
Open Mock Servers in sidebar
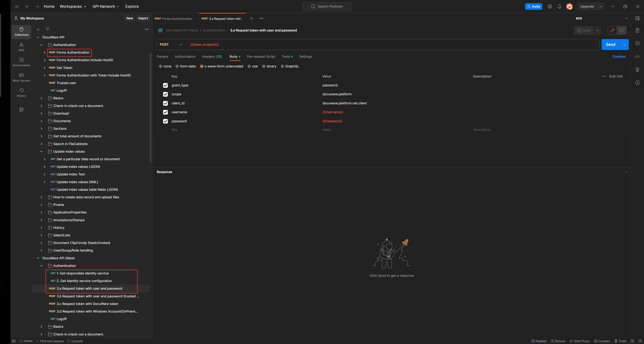point(21,77)
